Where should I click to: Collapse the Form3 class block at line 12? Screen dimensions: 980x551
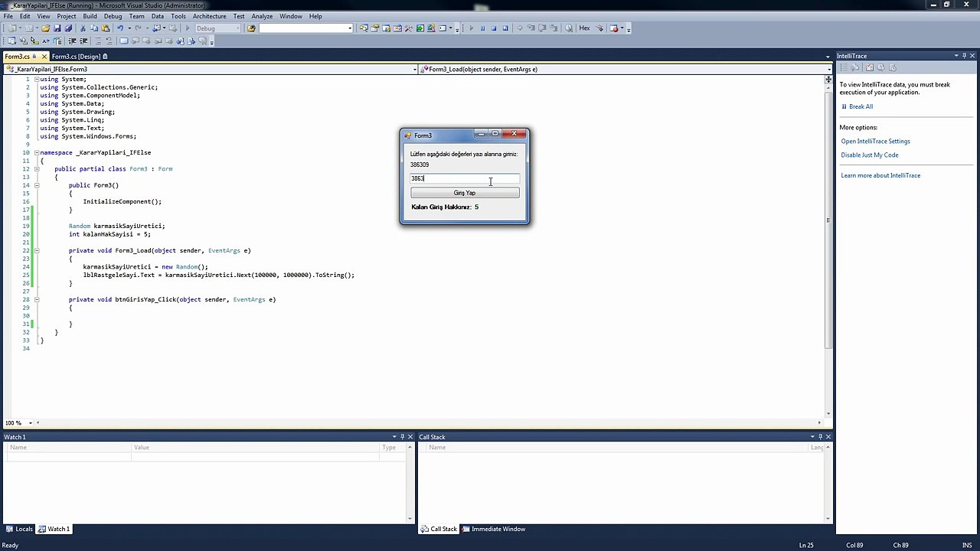tap(36, 169)
